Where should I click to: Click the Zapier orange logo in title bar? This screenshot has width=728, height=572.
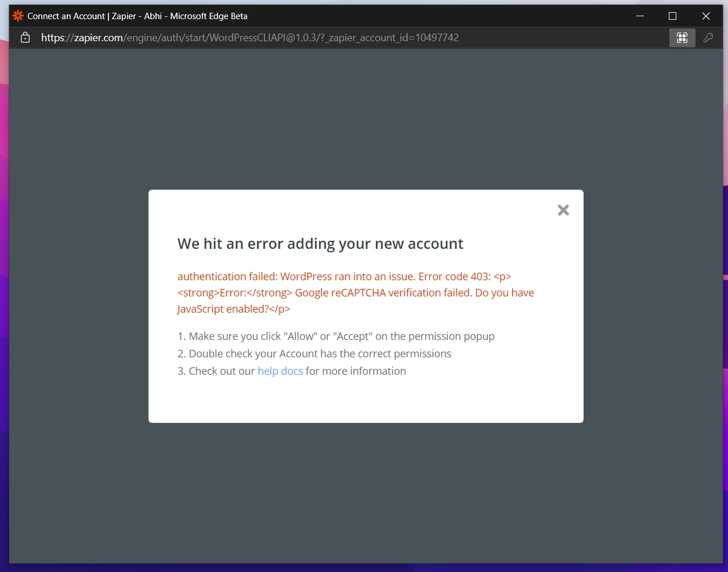18,16
